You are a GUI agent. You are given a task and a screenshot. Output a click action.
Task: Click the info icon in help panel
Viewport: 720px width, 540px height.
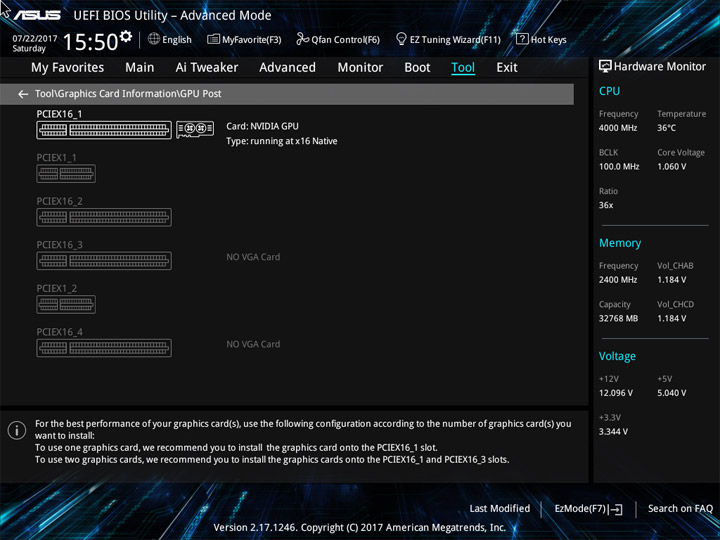pyautogui.click(x=17, y=430)
